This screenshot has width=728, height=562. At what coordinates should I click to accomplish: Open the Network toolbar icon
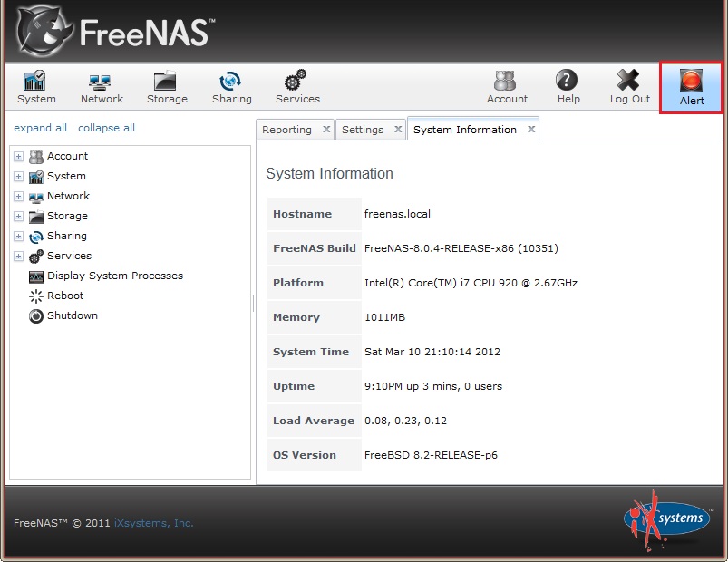(100, 82)
